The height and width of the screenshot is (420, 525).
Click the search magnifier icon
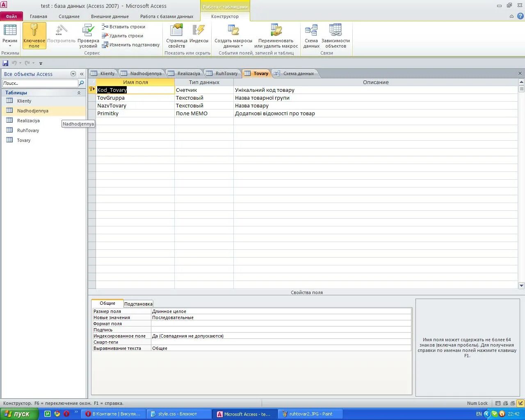pyautogui.click(x=81, y=83)
